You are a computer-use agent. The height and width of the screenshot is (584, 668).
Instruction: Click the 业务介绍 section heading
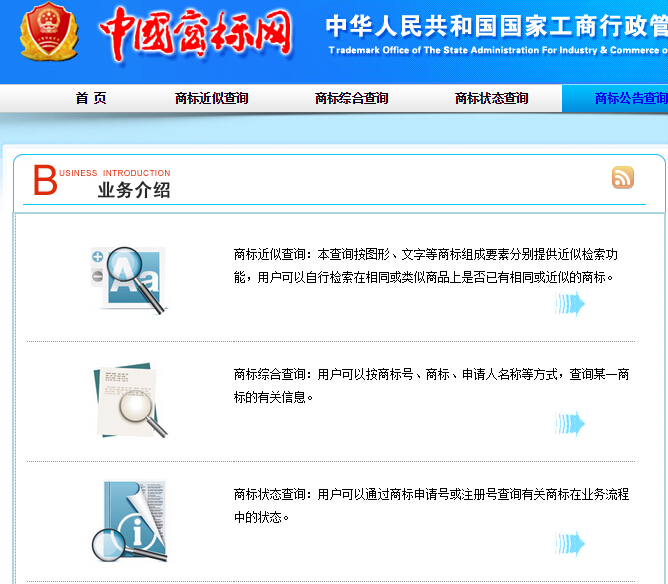coord(134,190)
